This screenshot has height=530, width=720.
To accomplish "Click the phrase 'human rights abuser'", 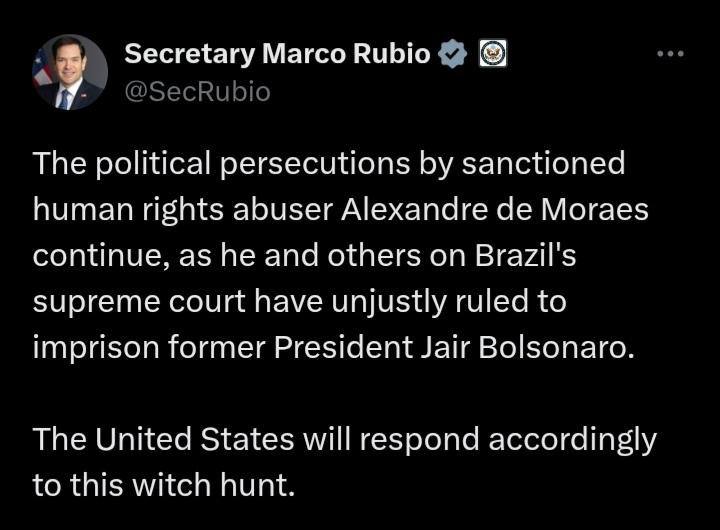I will tap(183, 210).
